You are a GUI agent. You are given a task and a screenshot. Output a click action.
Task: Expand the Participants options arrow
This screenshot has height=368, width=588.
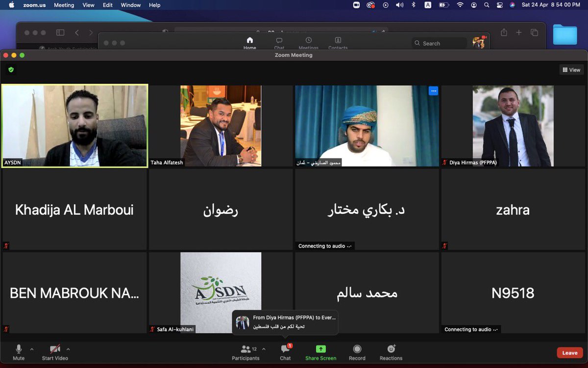264,349
